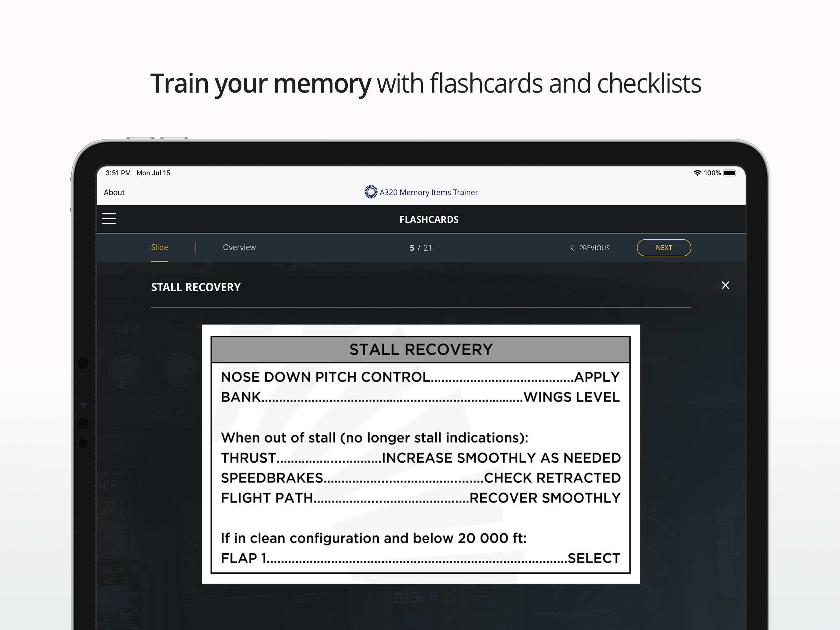Image resolution: width=840 pixels, height=630 pixels.
Task: Click the left chevron beside PREVIOUS
Action: pyautogui.click(x=572, y=248)
